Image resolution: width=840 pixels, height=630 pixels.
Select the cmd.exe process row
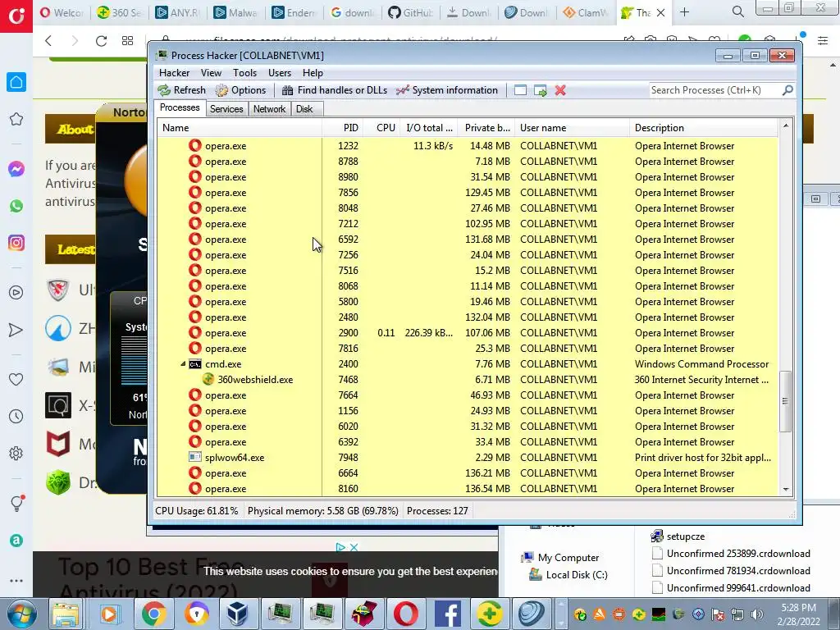click(x=467, y=363)
